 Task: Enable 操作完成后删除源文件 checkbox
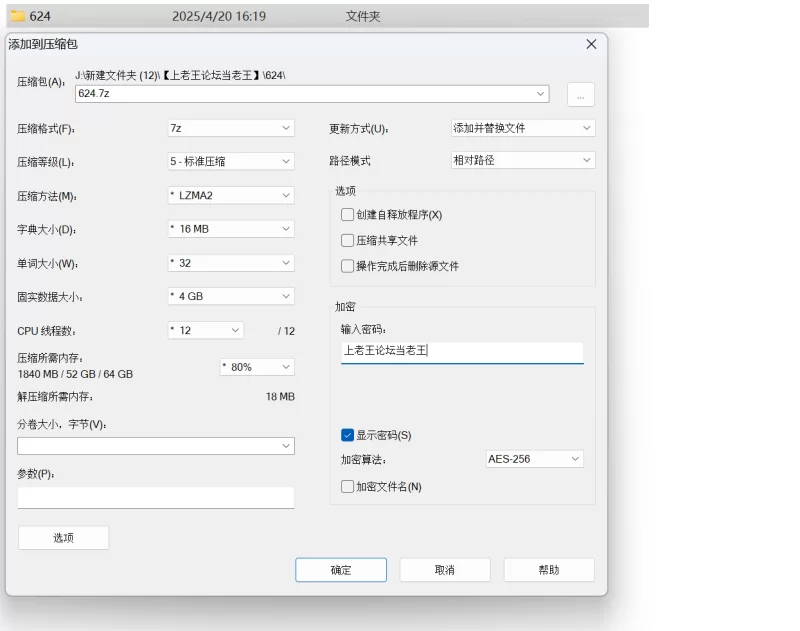click(348, 266)
